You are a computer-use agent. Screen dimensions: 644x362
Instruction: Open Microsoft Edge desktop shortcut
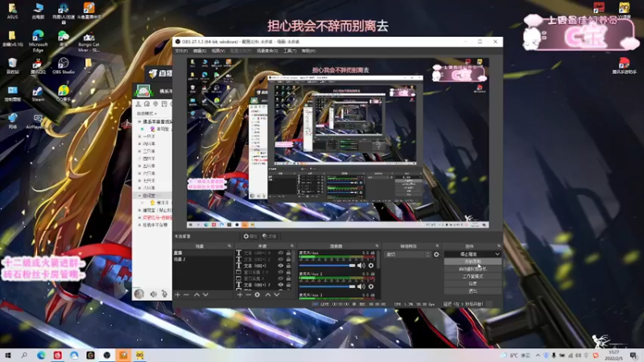click(x=38, y=41)
